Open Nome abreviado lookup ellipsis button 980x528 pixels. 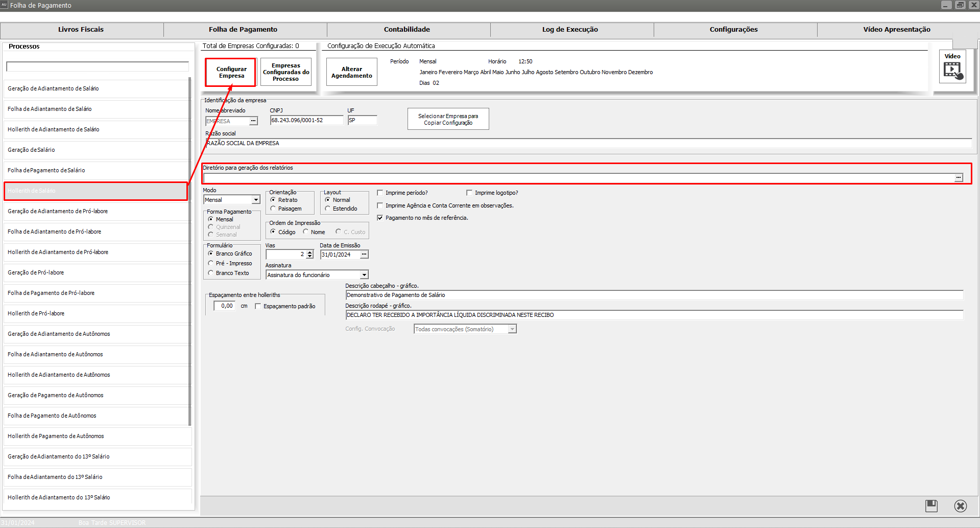253,121
